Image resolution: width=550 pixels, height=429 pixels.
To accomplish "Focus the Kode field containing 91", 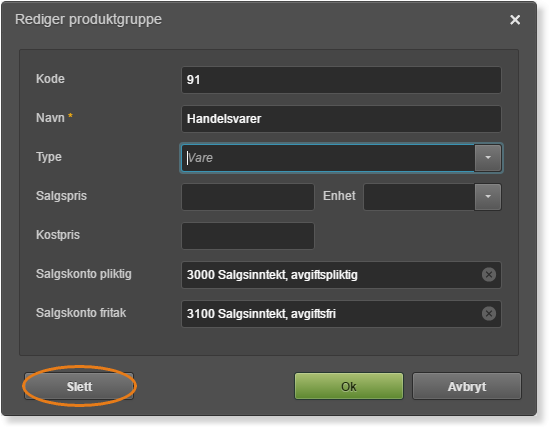I will click(341, 80).
